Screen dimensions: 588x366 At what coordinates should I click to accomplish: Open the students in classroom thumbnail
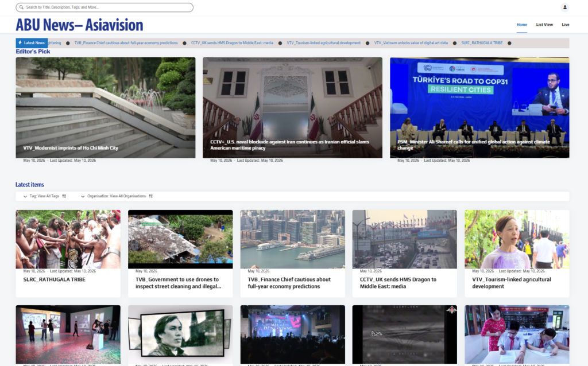[517, 334]
